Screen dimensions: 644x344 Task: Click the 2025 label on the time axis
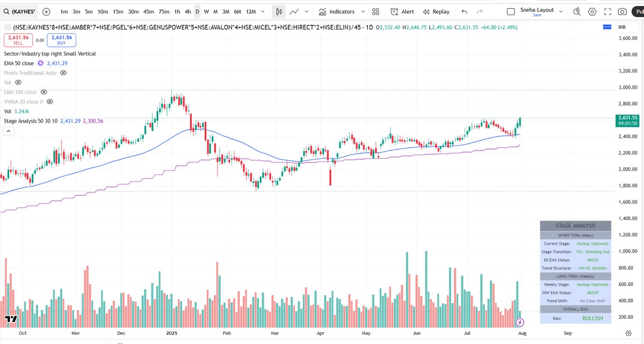point(172,333)
